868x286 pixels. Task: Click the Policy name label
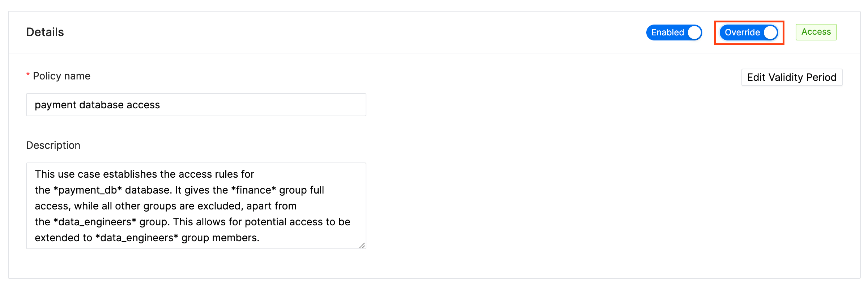[x=61, y=76]
